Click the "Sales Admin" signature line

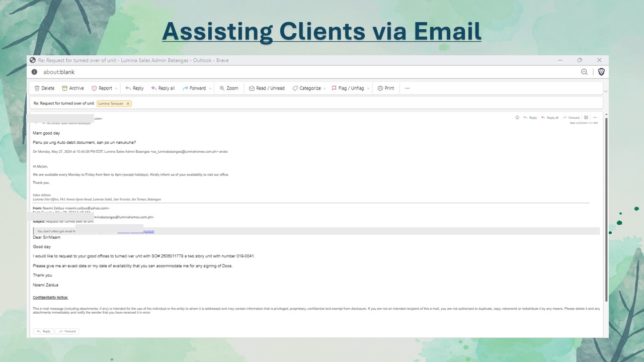pyautogui.click(x=42, y=195)
